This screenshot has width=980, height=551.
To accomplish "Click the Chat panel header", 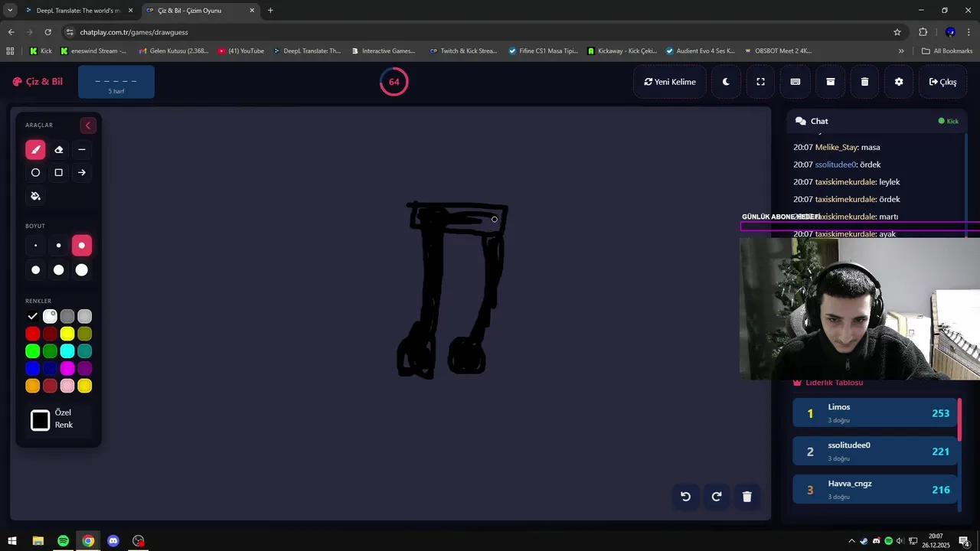I will pos(876,121).
